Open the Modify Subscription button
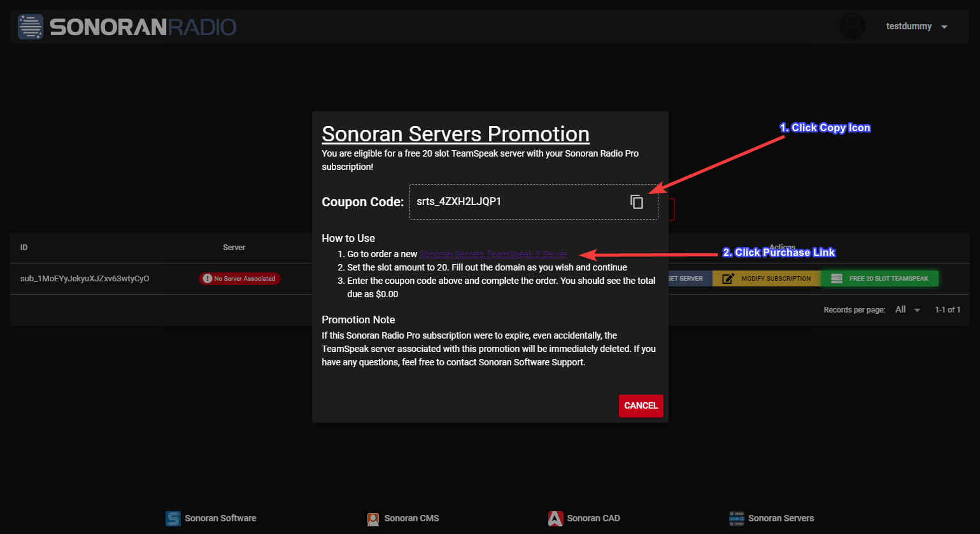The height and width of the screenshot is (534, 980). 767,279
